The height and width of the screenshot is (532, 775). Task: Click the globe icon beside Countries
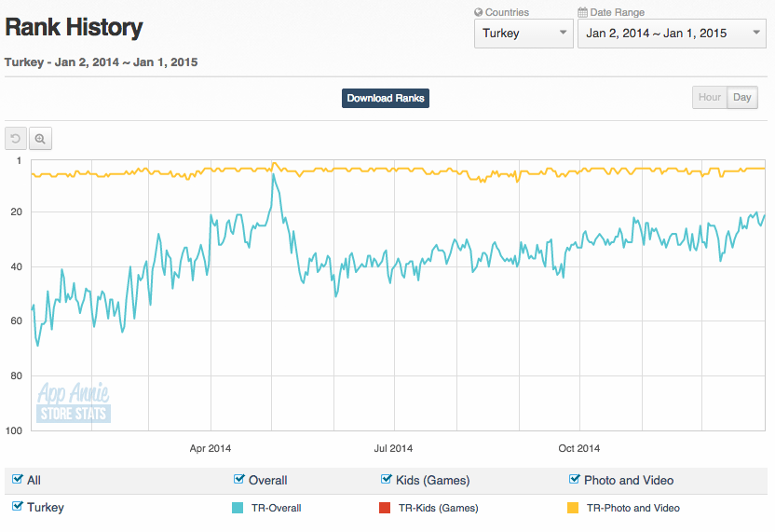[479, 12]
